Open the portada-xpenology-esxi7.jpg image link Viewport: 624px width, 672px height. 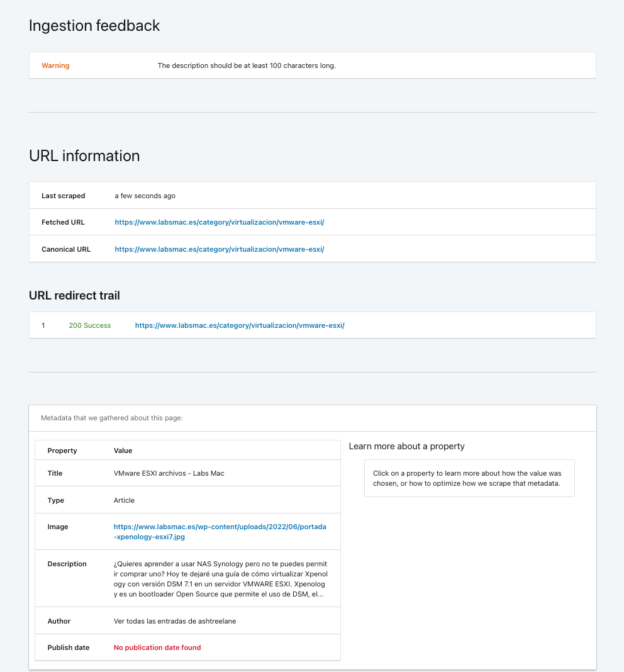pyautogui.click(x=220, y=532)
